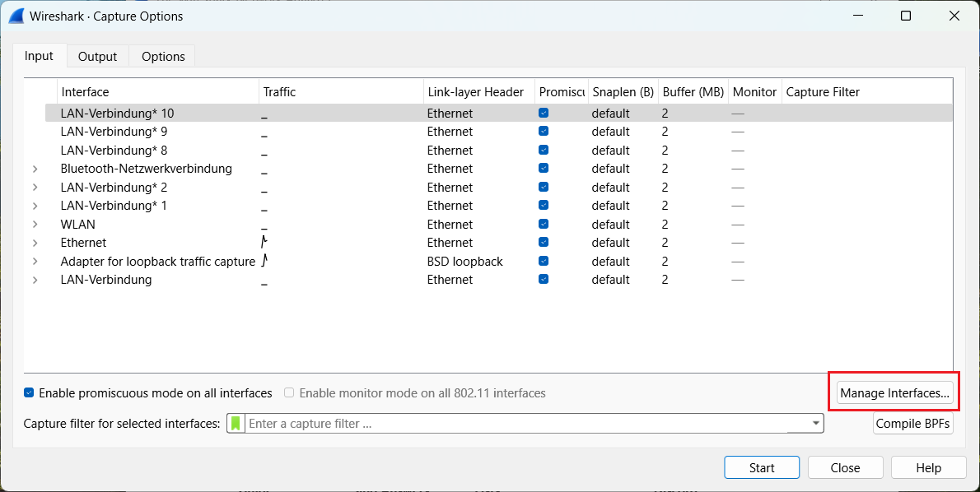Image resolution: width=980 pixels, height=492 pixels.
Task: Uncheck promiscuous mode for WLAN interface
Action: pos(544,224)
